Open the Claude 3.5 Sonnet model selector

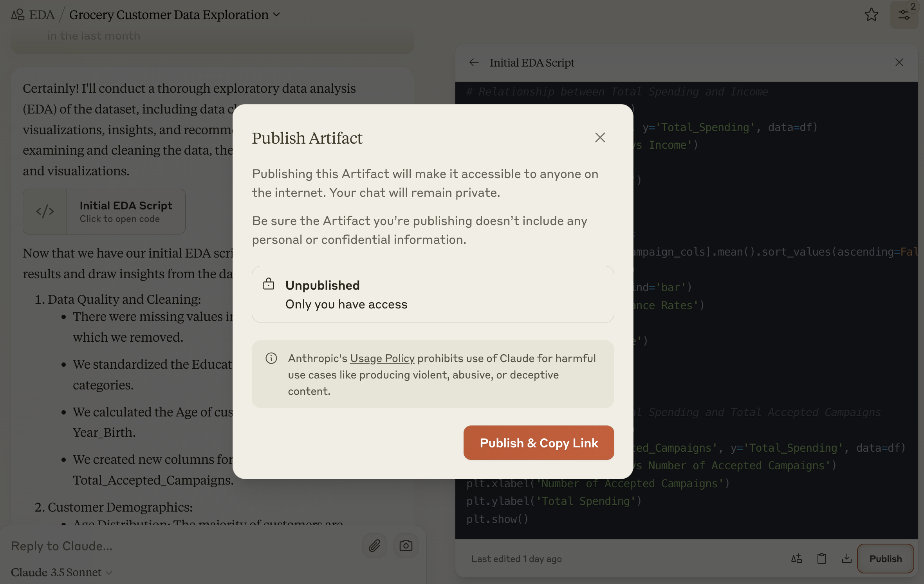tap(61, 572)
